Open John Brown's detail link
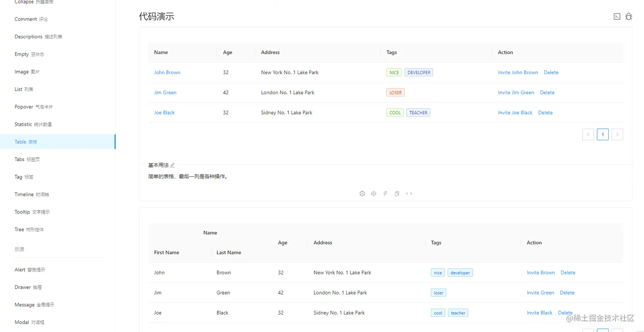This screenshot has height=332, width=644. point(167,72)
